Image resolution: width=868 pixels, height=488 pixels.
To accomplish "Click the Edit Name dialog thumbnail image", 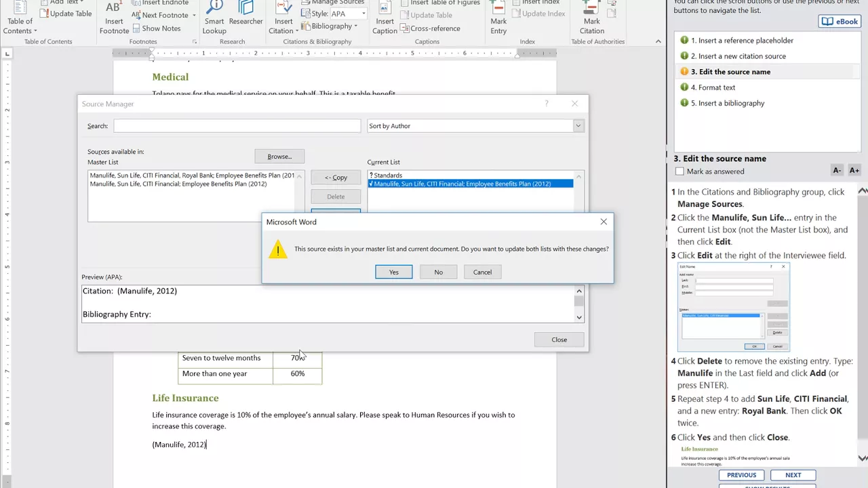I will click(x=734, y=307).
